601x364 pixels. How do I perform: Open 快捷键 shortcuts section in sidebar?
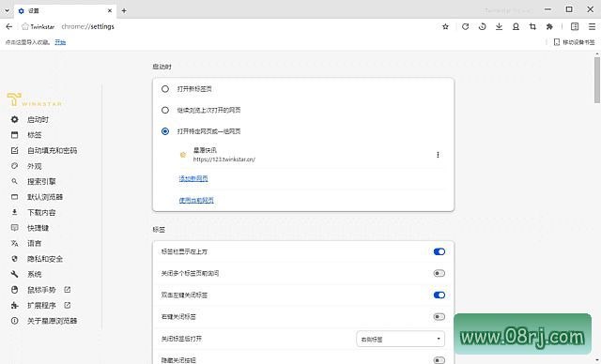point(38,228)
